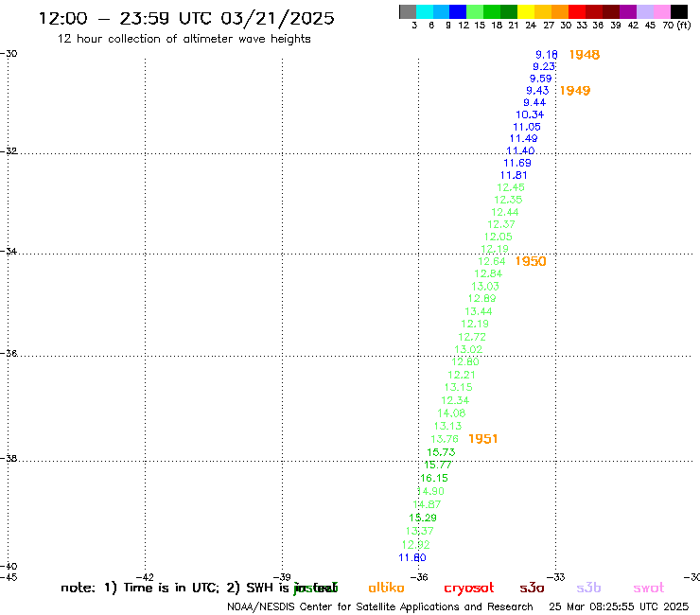The height and width of the screenshot is (615, 700).
Task: Click the green value 12.21
Action: point(462,375)
